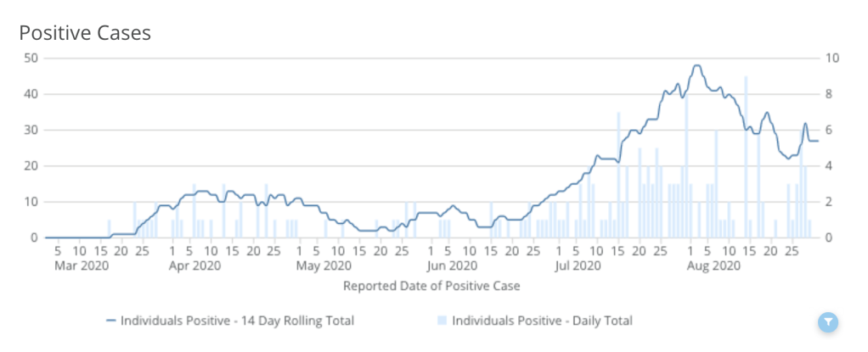Screen dimensions: 868x352
Task: Toggle the 14 Day Rolling Total series
Action: 237,321
